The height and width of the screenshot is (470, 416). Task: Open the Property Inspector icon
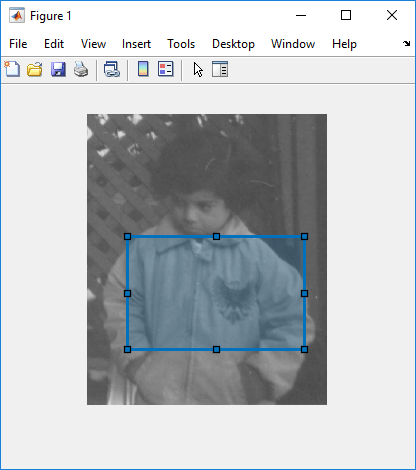click(220, 69)
